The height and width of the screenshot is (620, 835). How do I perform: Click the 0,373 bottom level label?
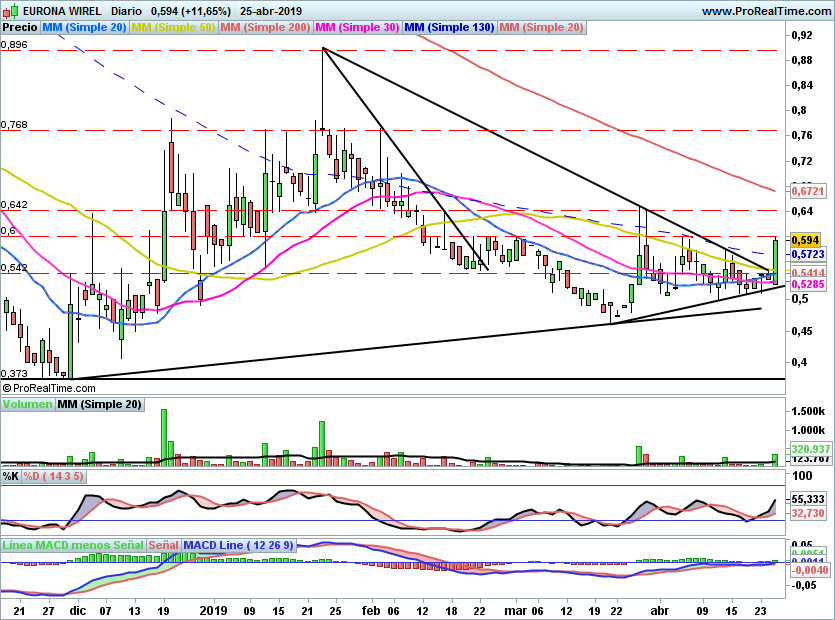click(x=14, y=373)
